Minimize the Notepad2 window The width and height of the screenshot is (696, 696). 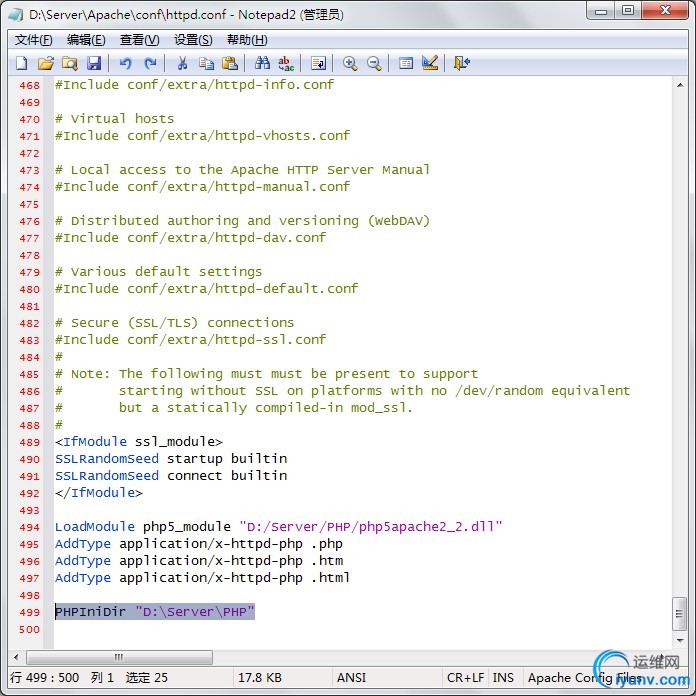pos(601,10)
